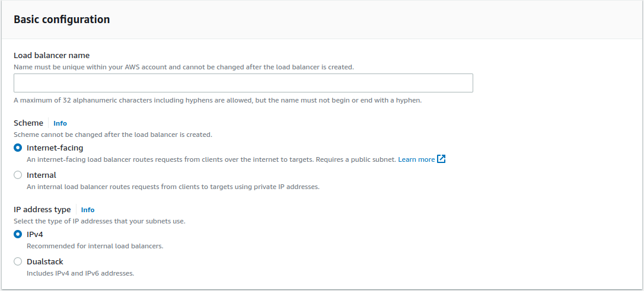Open the Info link beside IP address type

tap(88, 210)
